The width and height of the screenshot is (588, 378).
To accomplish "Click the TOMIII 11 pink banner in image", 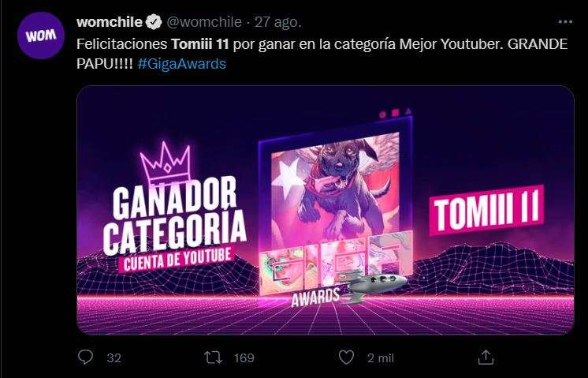I will (487, 210).
